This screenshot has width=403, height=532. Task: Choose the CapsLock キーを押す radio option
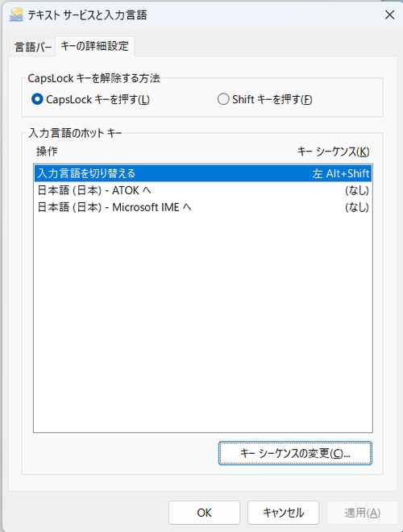point(90,99)
